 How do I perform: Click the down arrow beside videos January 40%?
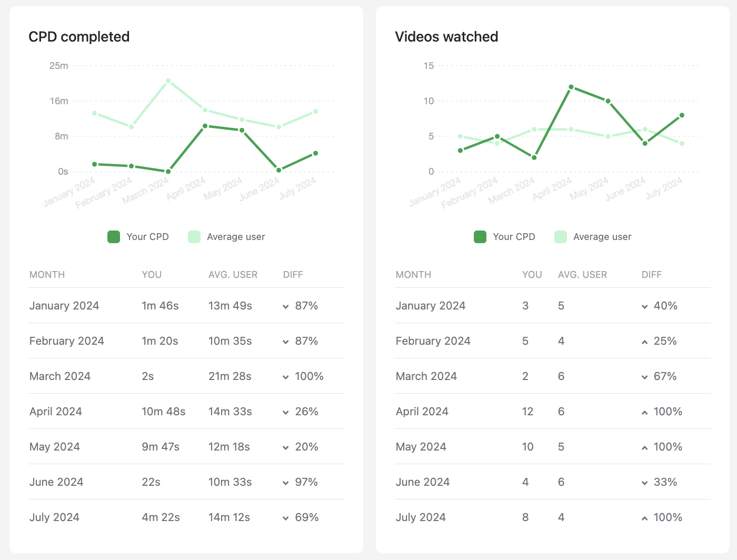coord(644,307)
